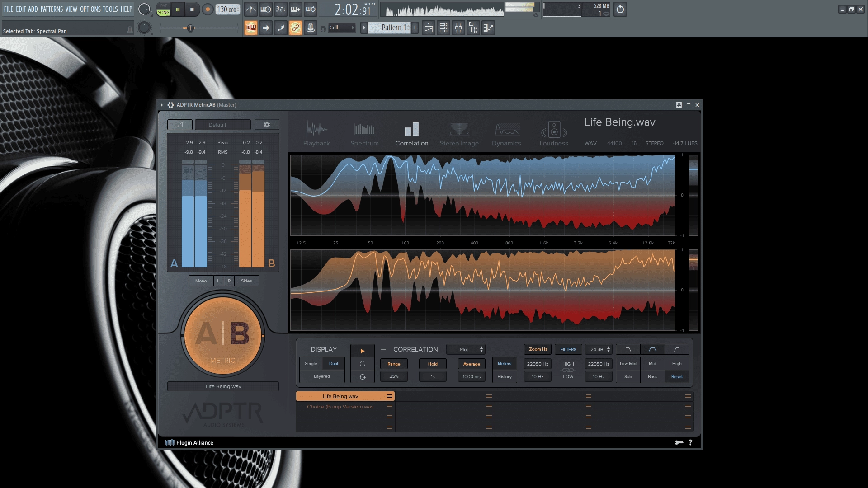Open the FILE menu in FL Studio

tap(9, 9)
